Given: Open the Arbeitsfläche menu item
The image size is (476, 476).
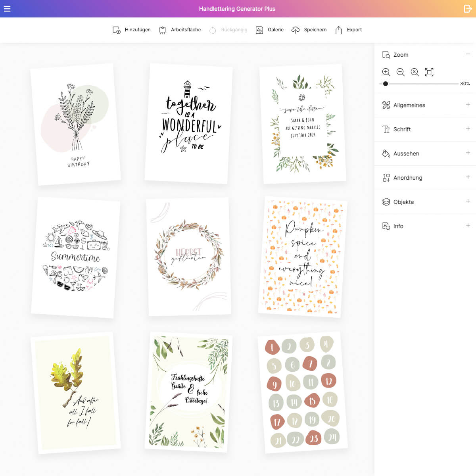Looking at the screenshot, I should pyautogui.click(x=180, y=30).
